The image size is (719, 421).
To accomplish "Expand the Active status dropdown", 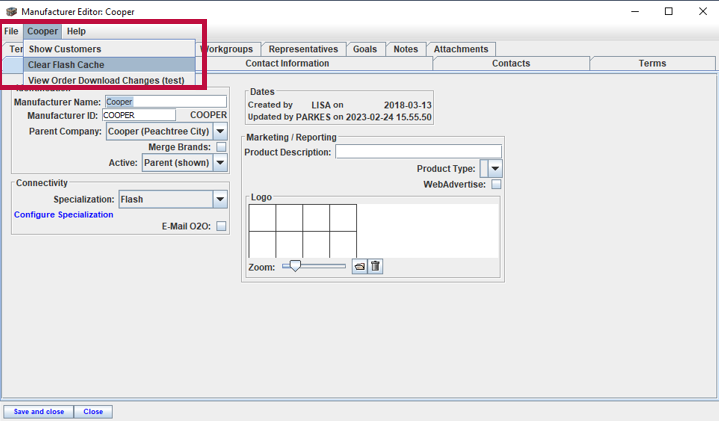I will (220, 163).
